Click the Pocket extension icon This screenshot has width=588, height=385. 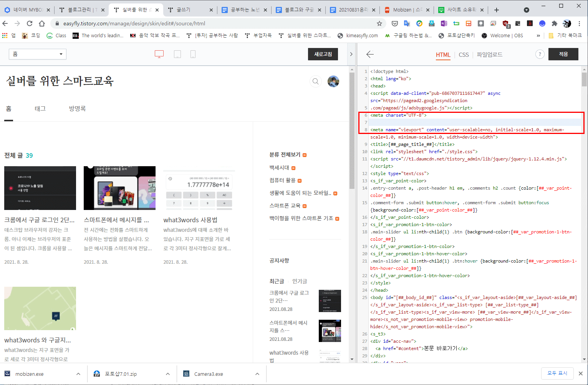394,23
